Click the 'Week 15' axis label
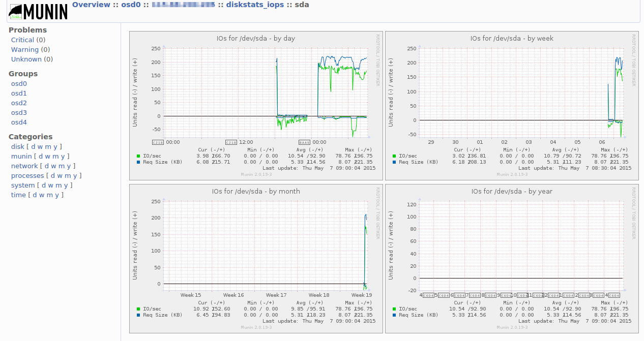The image size is (644, 341). pos(191,295)
